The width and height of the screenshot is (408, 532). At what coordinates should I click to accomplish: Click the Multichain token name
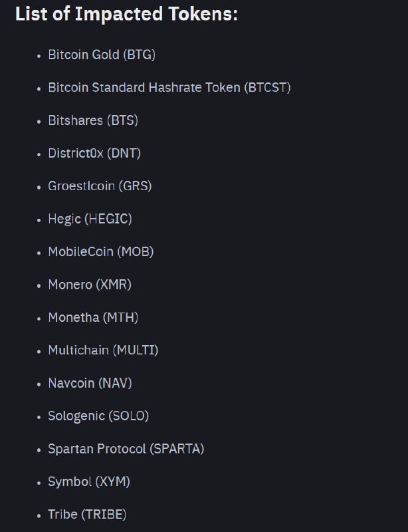78,350
